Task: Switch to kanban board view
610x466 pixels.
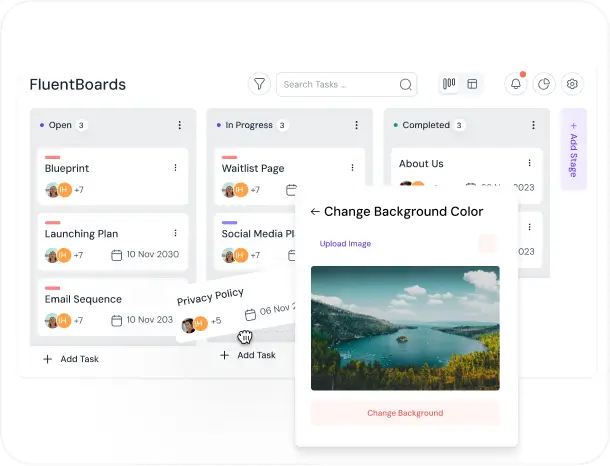Action: (450, 85)
